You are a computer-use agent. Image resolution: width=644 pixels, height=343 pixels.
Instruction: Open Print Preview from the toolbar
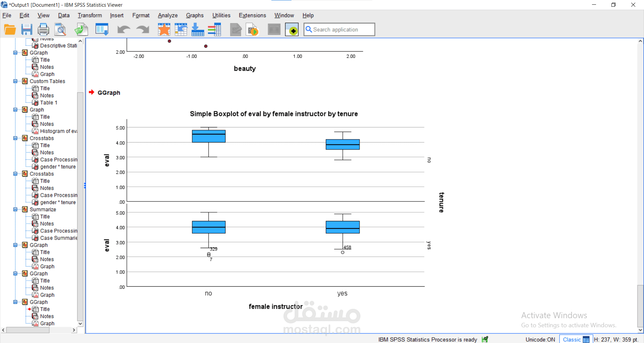pos(60,30)
